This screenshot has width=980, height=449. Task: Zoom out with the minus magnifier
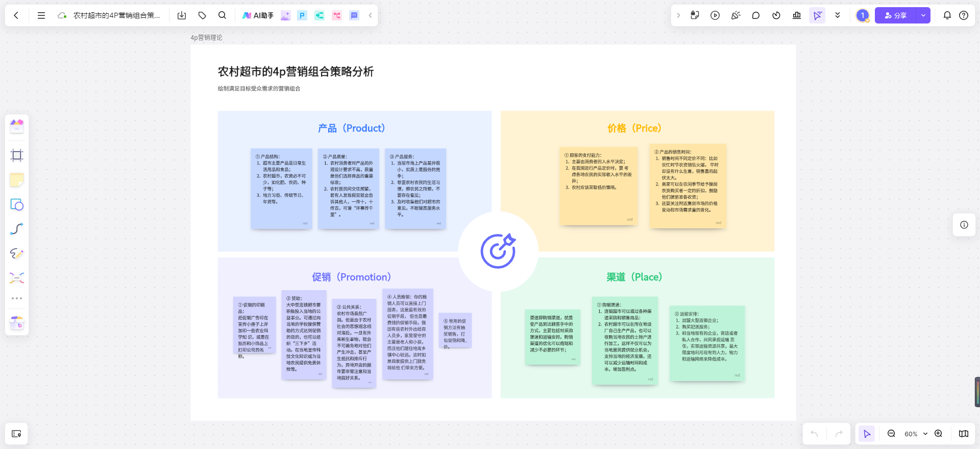point(891,434)
